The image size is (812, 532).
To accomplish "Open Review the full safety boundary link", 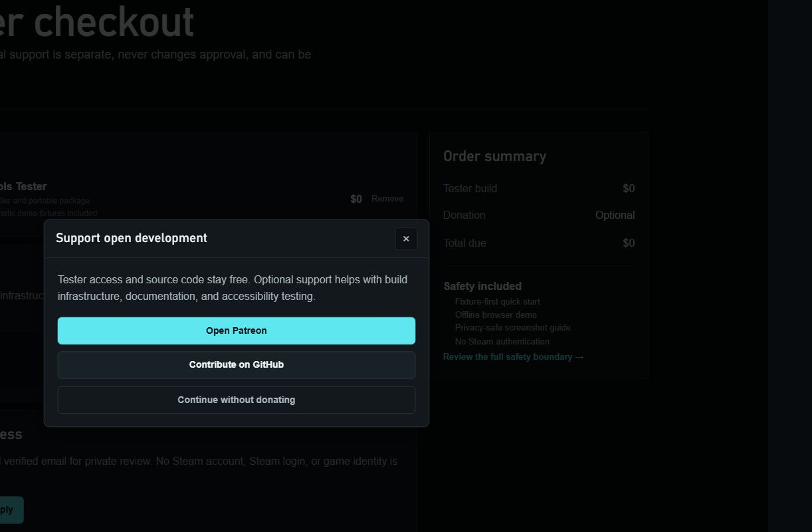I will pos(513,357).
